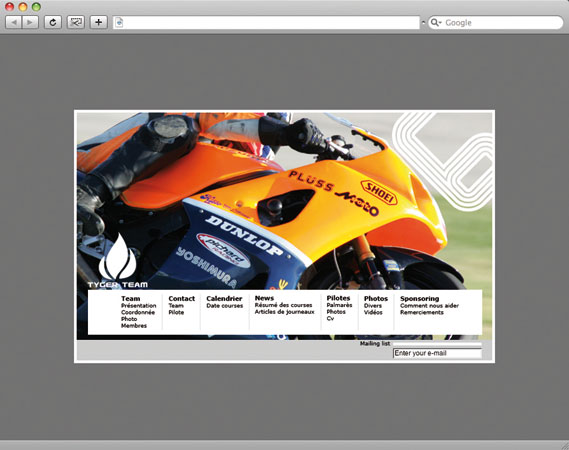Click the green zoom window button
The width and height of the screenshot is (569, 450).
click(x=36, y=7)
